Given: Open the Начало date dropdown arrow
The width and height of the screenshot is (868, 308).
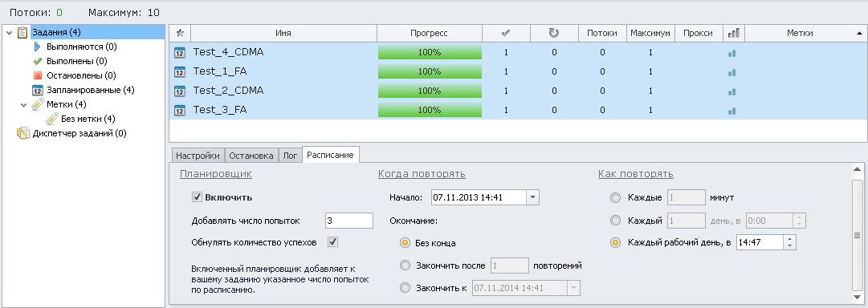Looking at the screenshot, I should [x=532, y=197].
